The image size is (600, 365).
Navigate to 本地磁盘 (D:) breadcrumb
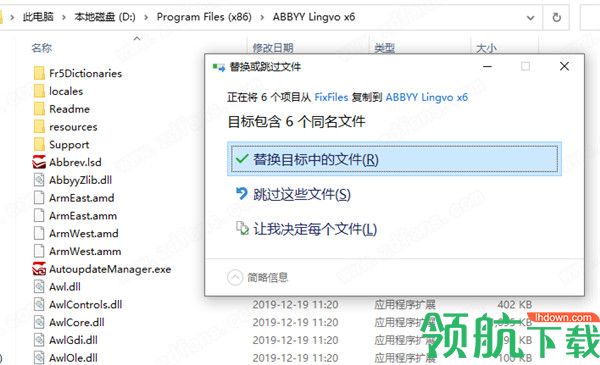click(105, 17)
